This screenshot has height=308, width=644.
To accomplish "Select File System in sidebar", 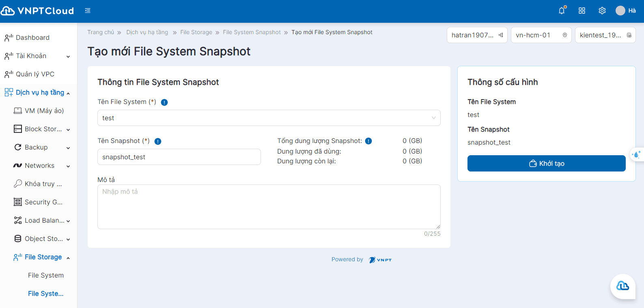I will point(46,275).
